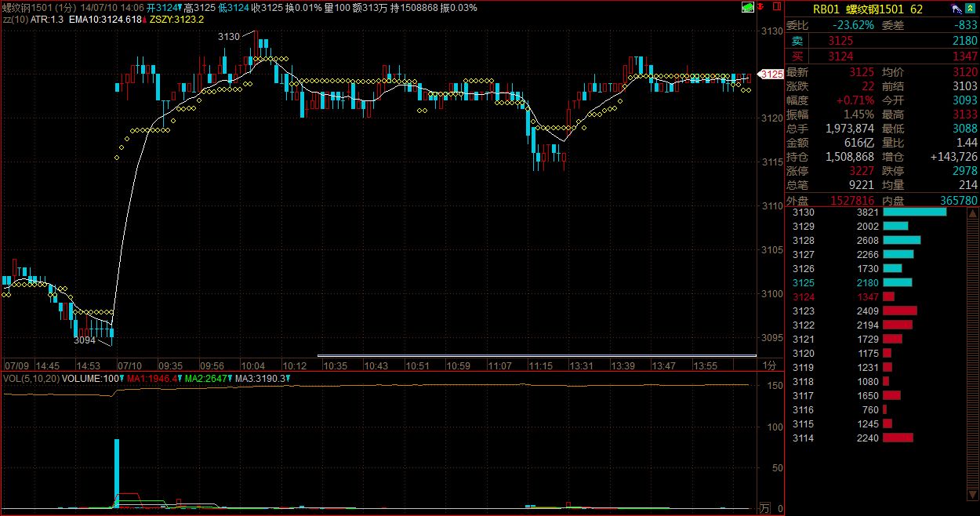Click the teal double-chevron collapse icon
The image size is (980, 516).
click(x=971, y=8)
